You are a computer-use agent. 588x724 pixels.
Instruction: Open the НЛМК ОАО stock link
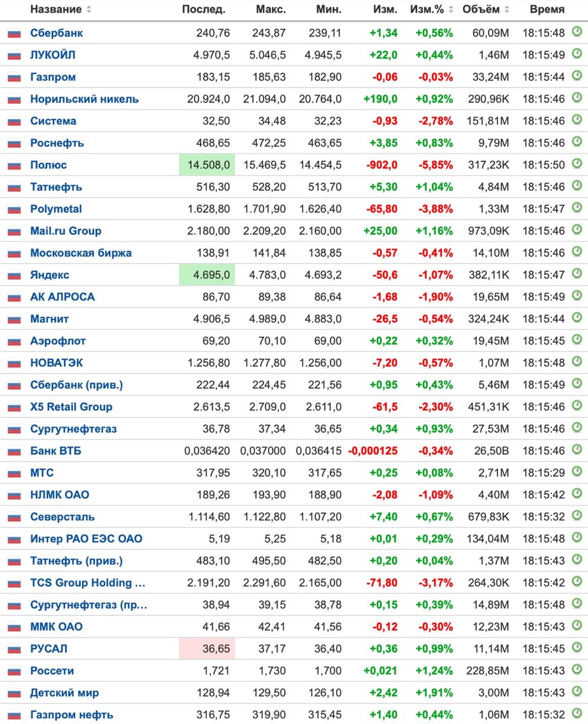[60, 495]
